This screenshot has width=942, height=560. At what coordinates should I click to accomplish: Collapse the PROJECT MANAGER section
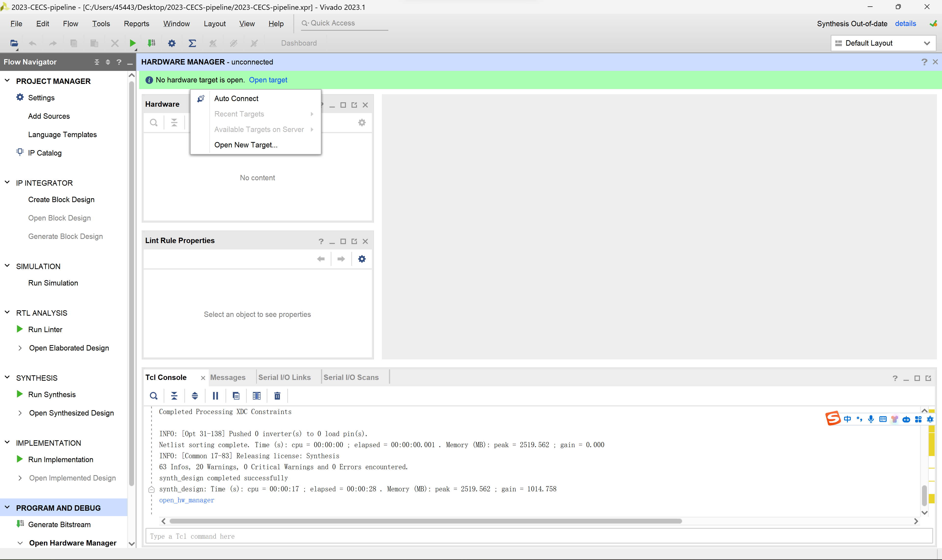[7, 80]
